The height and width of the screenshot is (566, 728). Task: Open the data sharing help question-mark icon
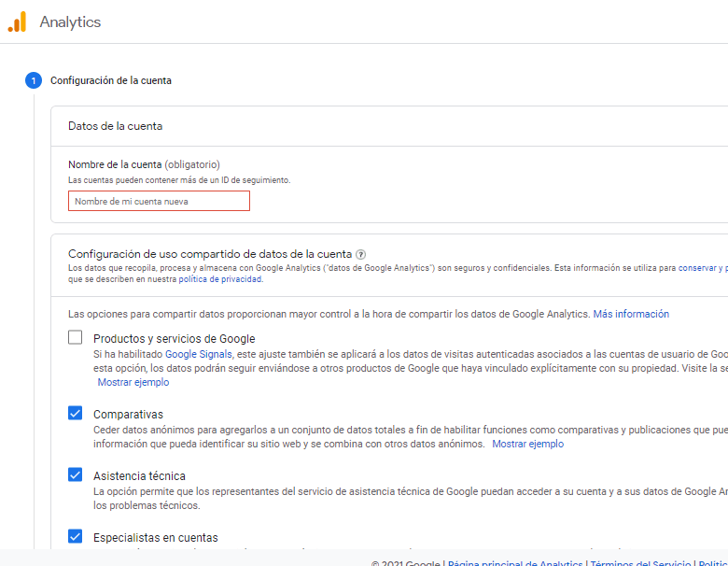click(360, 254)
